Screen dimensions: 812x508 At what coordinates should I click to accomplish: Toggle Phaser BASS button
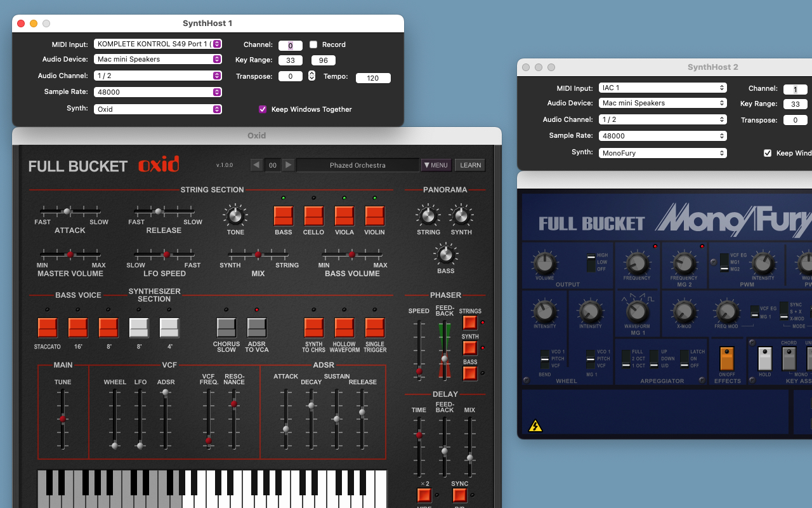click(470, 373)
